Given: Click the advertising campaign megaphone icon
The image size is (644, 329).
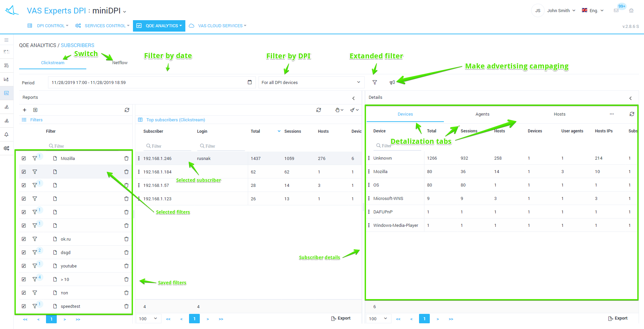Looking at the screenshot, I should [392, 83].
